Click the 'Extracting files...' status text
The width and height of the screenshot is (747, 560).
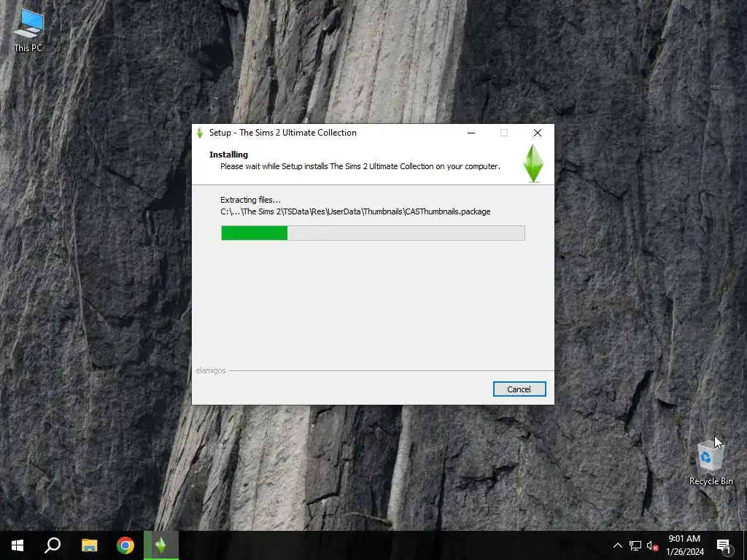tap(251, 200)
